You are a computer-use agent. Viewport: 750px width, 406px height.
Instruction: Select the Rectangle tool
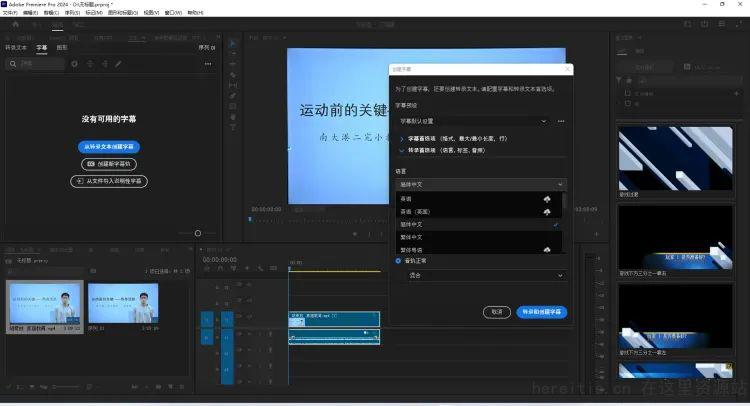[233, 106]
